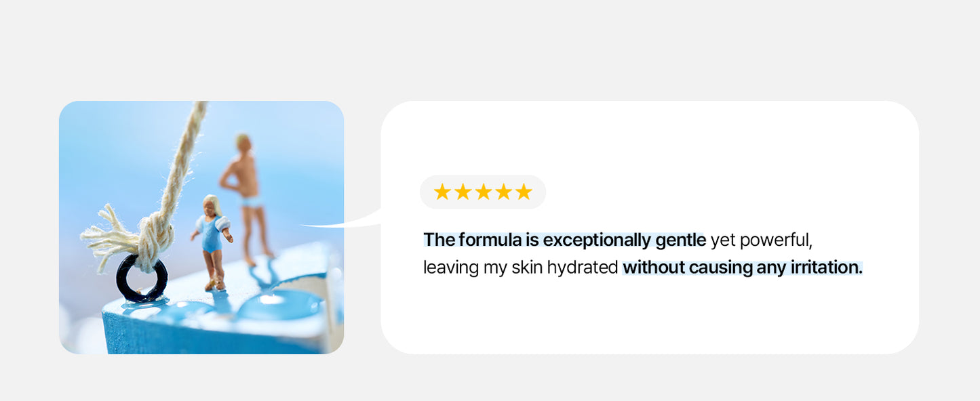Viewport: 980px width, 401px height.
Task: Click the first yellow star
Action: pos(442,192)
